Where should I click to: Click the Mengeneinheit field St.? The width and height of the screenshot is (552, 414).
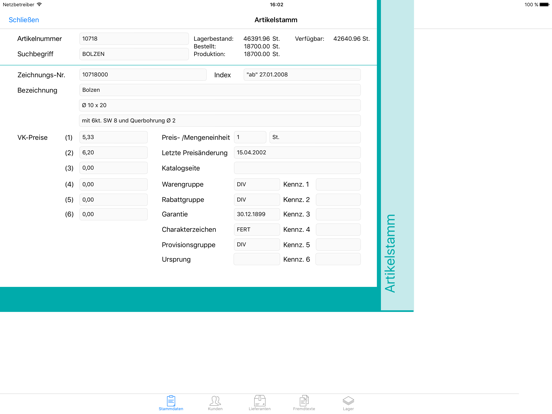pyautogui.click(x=315, y=137)
